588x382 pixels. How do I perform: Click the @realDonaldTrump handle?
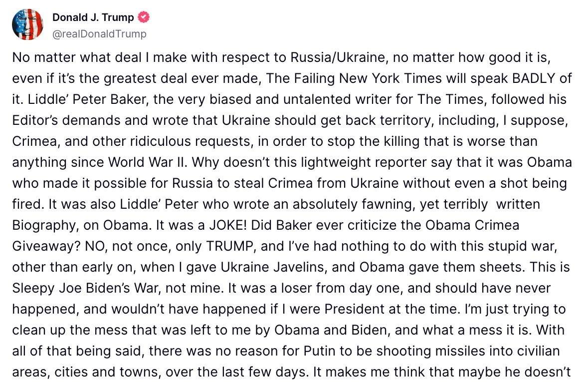coord(99,34)
